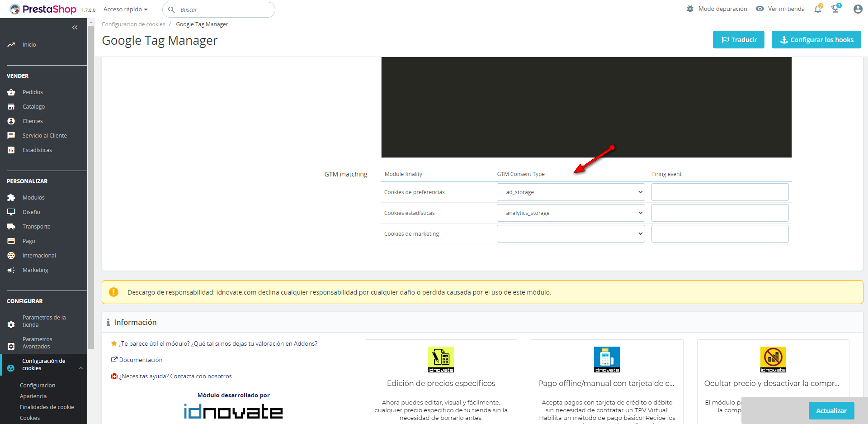Focus the Buscar search field
The height and width of the screenshot is (424, 868).
pyautogui.click(x=219, y=10)
